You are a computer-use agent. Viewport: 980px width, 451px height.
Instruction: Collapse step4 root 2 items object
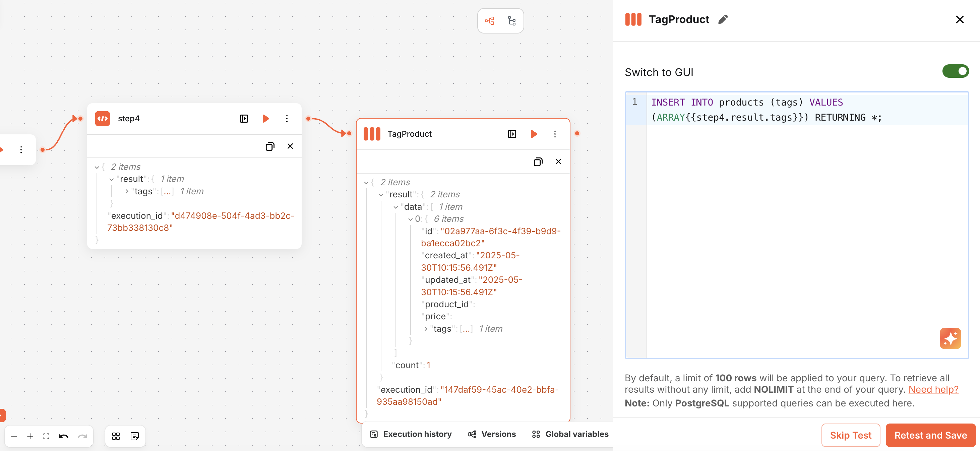click(97, 167)
